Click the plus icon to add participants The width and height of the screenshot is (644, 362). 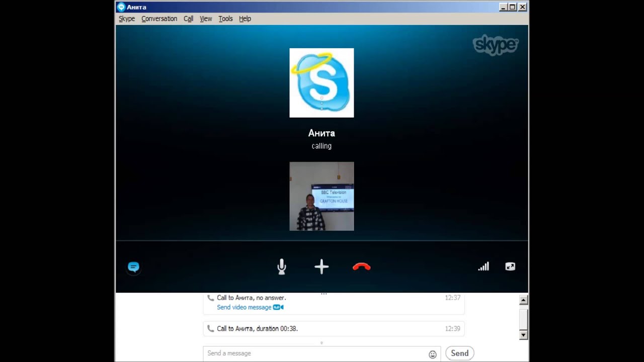point(321,267)
